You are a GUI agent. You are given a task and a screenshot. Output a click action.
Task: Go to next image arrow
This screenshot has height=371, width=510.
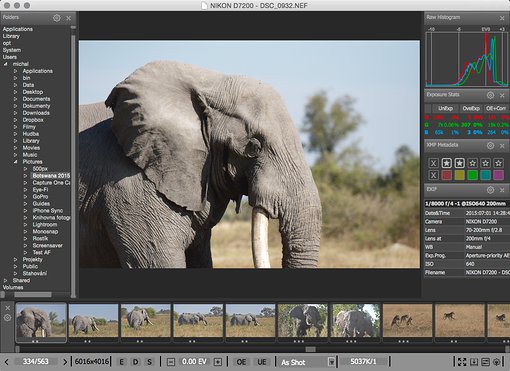click(65, 362)
